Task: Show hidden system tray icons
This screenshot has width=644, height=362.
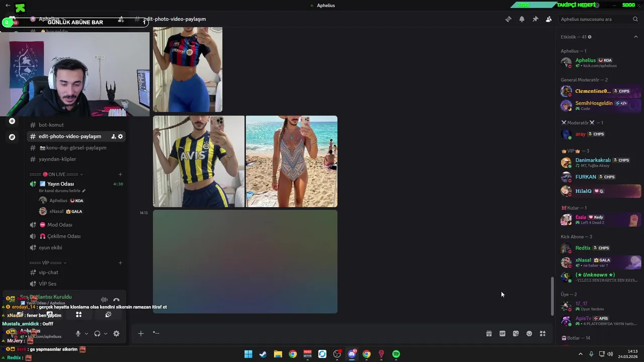Action: coord(580,354)
